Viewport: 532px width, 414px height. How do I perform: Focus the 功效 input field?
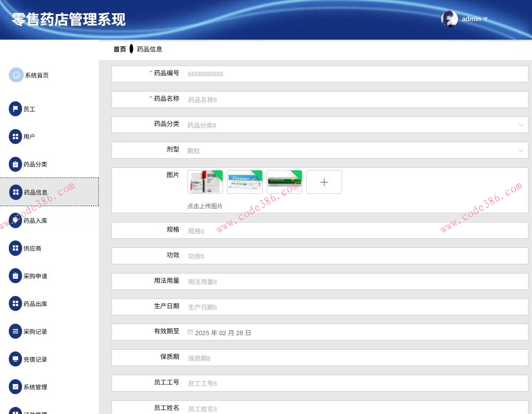pyautogui.click(x=355, y=256)
